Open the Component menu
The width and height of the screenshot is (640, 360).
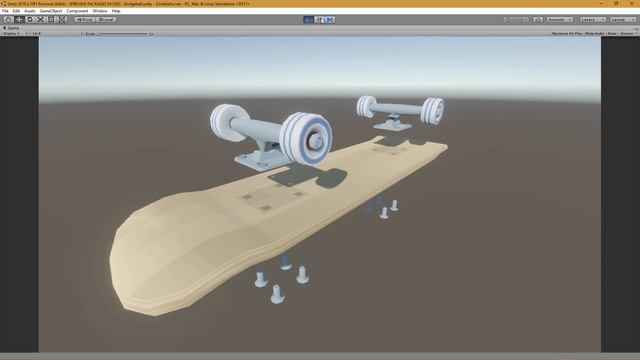tap(77, 11)
